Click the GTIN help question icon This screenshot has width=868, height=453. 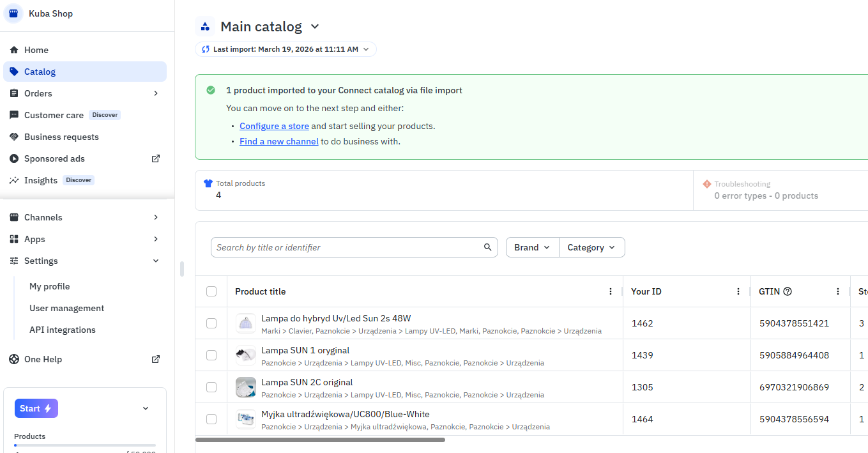pyautogui.click(x=788, y=291)
